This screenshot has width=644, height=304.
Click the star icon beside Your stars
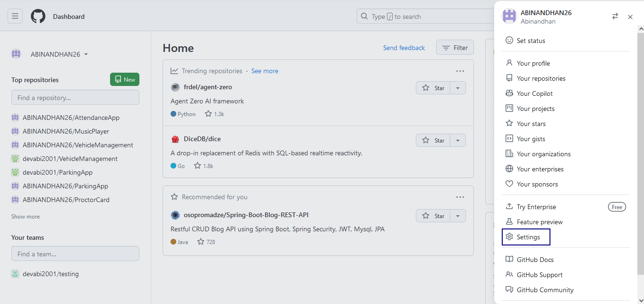pos(509,123)
